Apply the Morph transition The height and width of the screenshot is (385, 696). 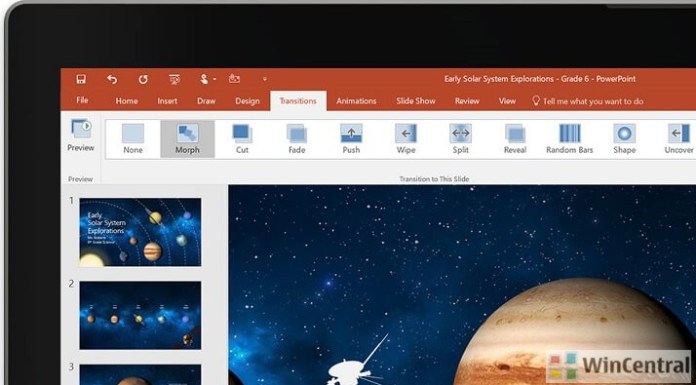[187, 139]
